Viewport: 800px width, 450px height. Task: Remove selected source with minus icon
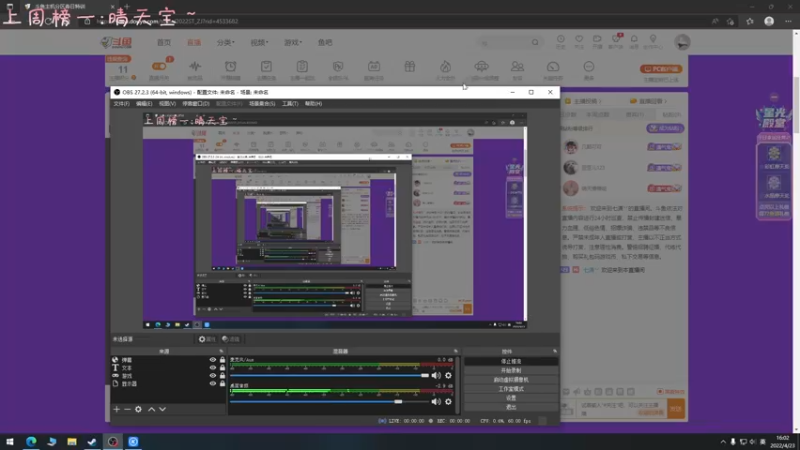[x=127, y=409]
